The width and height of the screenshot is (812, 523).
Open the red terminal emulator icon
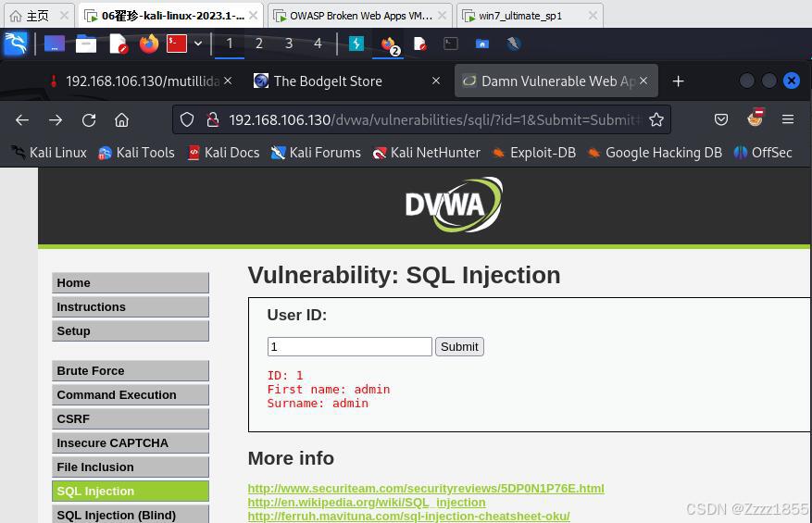[177, 44]
